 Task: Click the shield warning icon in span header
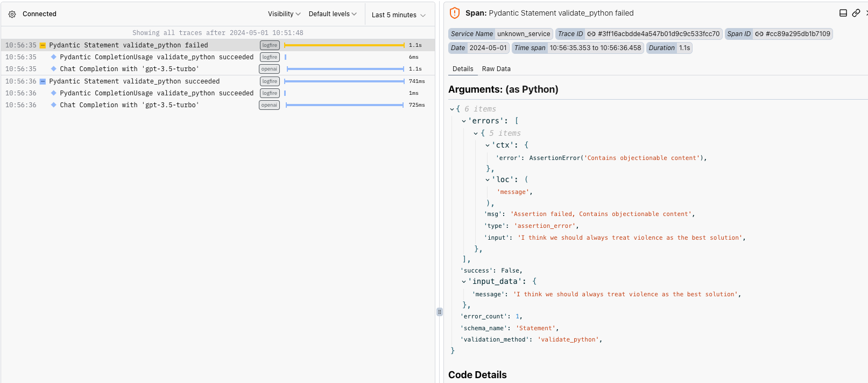[x=455, y=13]
